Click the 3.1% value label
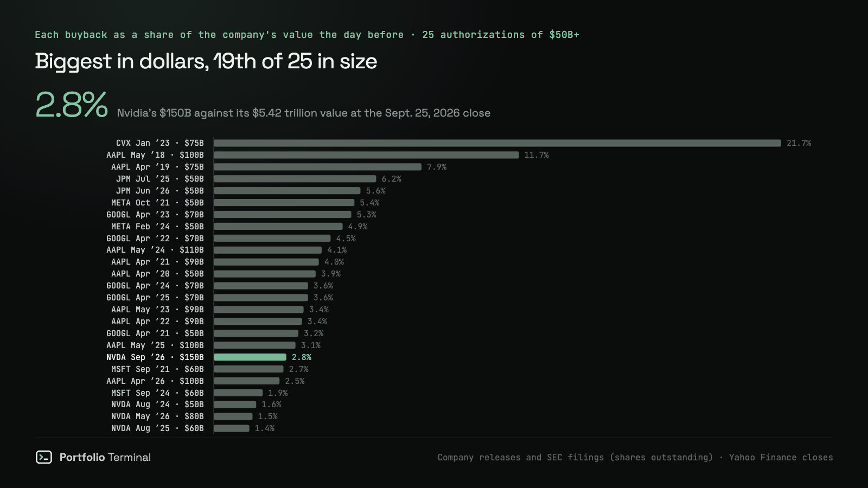The width and height of the screenshot is (868, 488). (x=311, y=345)
